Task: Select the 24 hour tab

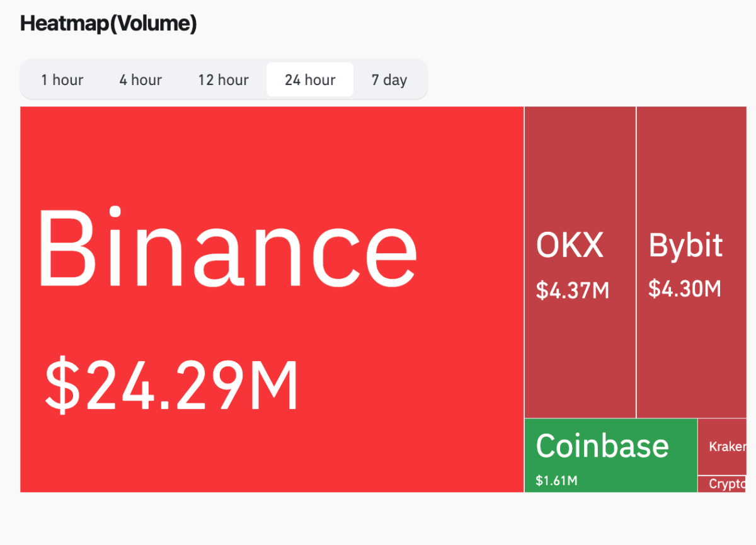Action: (309, 79)
